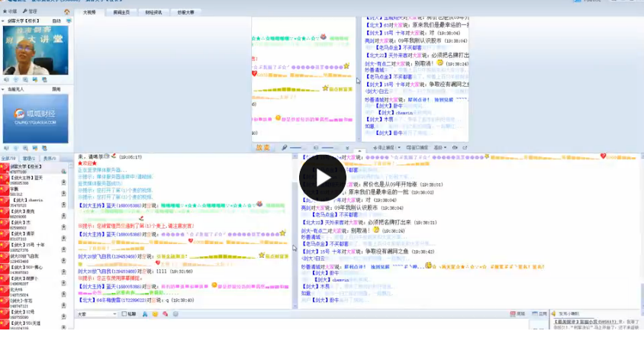Open the font style A icon
This screenshot has width=644, height=347.
144,314
